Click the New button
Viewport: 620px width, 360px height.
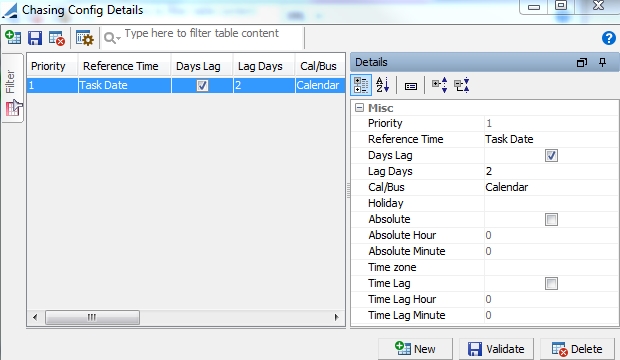point(415,349)
